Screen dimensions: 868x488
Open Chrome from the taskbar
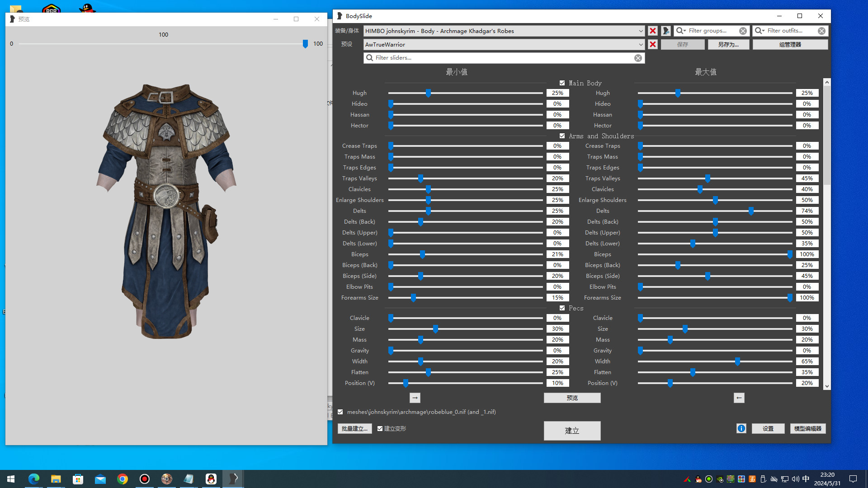tap(123, 479)
